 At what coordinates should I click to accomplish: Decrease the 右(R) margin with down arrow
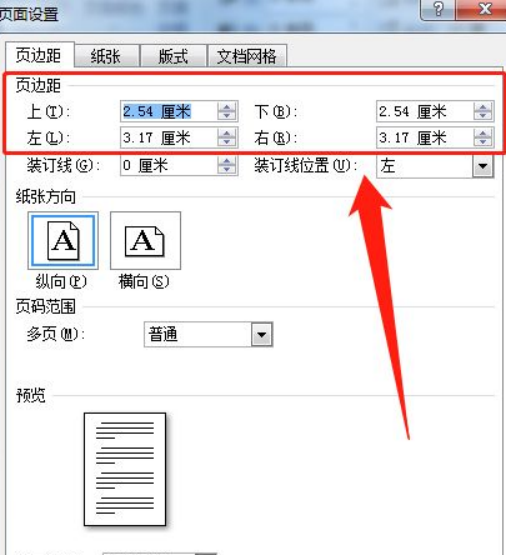coord(483,142)
